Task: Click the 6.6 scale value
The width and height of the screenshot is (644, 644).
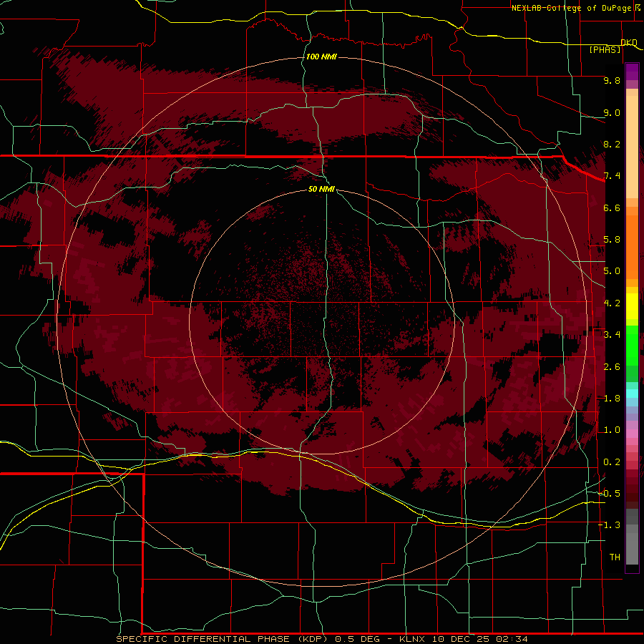Action: [612, 208]
